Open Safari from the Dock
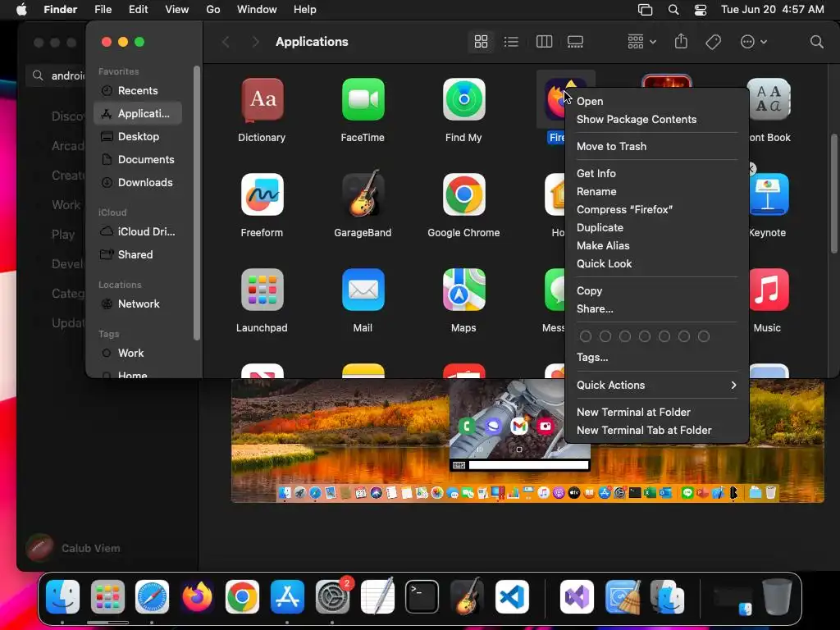840x630 pixels. [152, 596]
